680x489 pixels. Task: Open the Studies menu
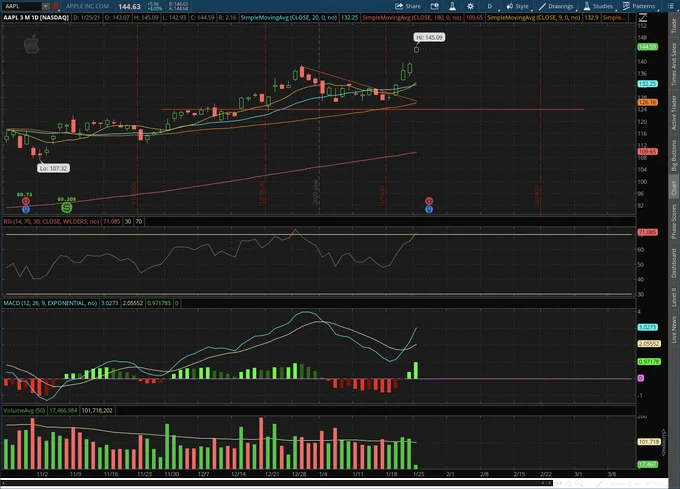click(x=598, y=6)
